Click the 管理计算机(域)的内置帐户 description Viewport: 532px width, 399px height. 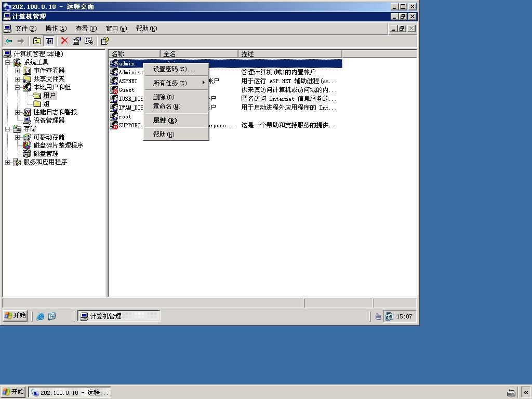click(x=278, y=72)
